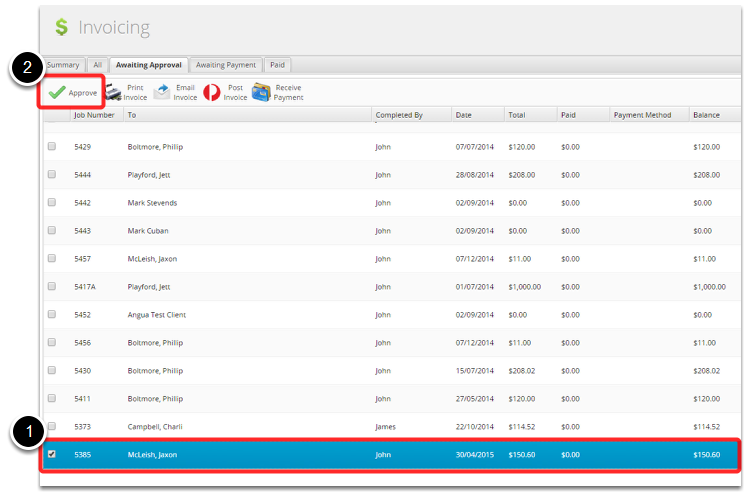
Task: Click the total $150.60 in selected row
Action: pos(522,454)
